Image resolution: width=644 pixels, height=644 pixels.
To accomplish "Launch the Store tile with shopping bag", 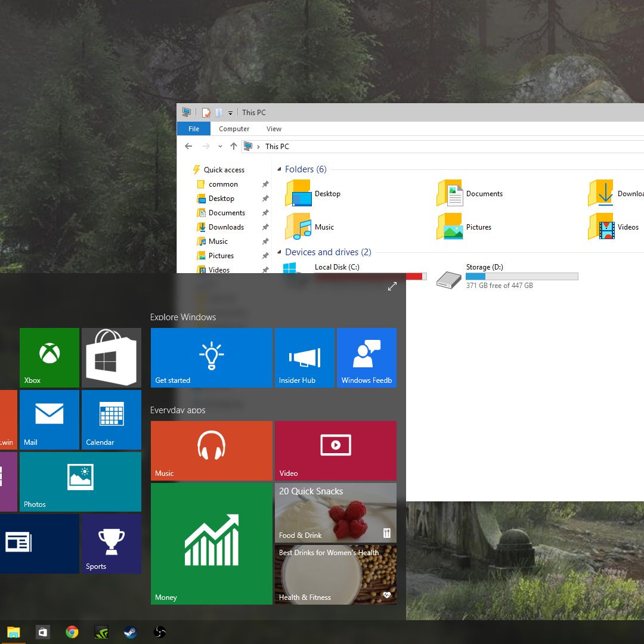I will click(x=112, y=357).
